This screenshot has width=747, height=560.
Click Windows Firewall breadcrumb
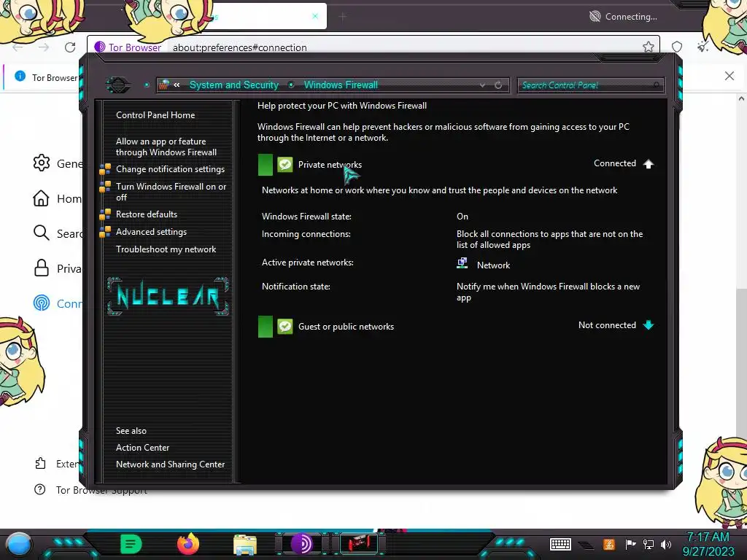pyautogui.click(x=341, y=85)
